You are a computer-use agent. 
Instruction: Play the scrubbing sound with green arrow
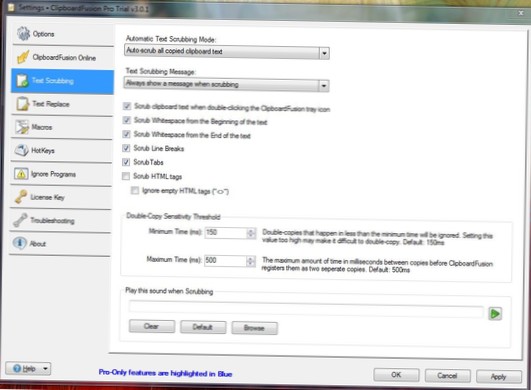click(x=495, y=313)
